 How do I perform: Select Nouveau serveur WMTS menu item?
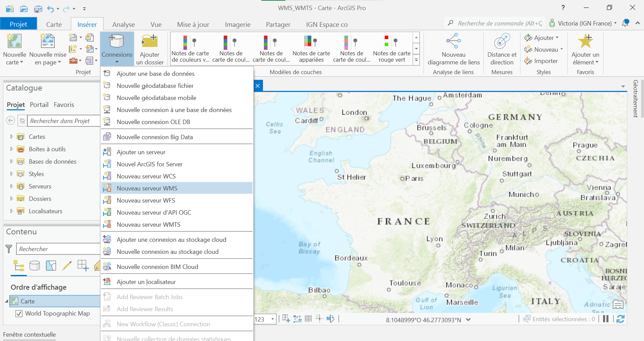click(x=177, y=224)
